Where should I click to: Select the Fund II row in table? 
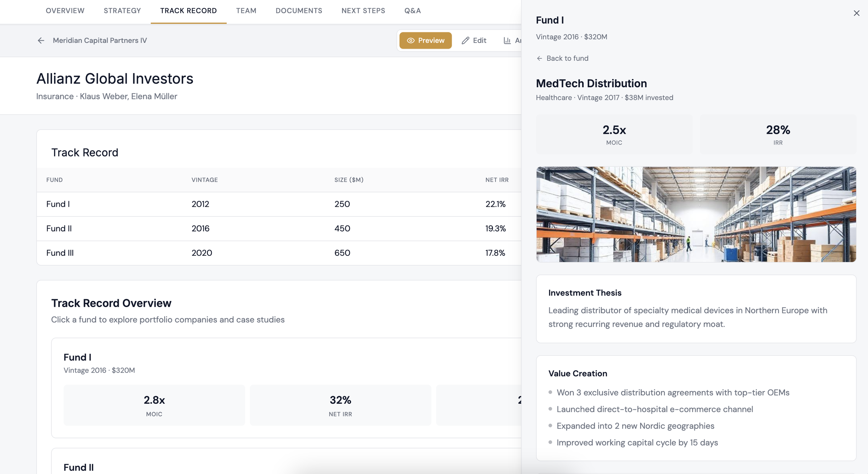[279, 229]
